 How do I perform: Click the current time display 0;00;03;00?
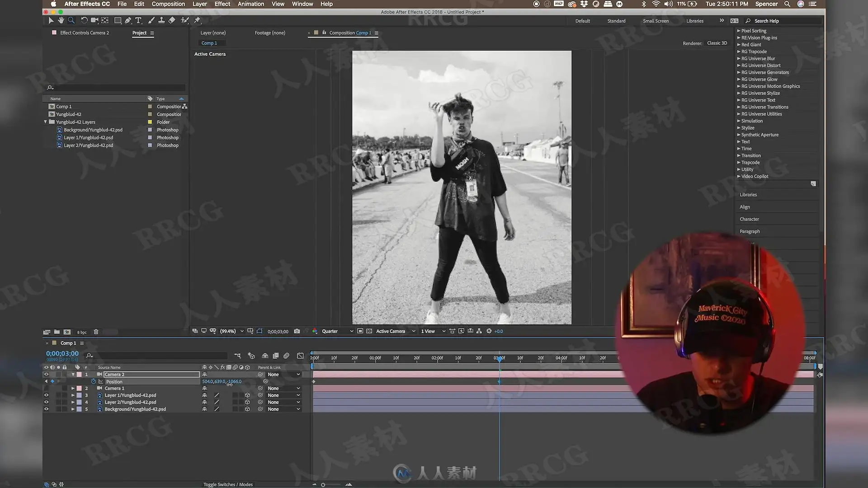pyautogui.click(x=62, y=353)
